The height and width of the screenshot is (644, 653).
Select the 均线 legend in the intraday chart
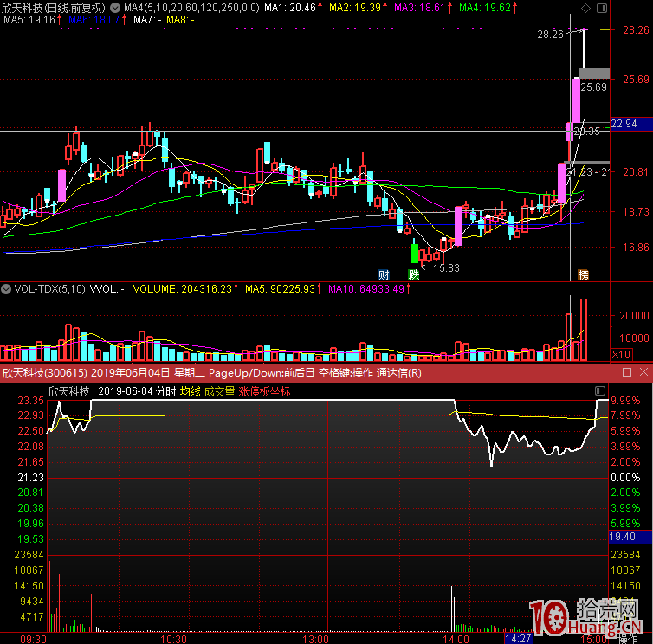tap(190, 391)
